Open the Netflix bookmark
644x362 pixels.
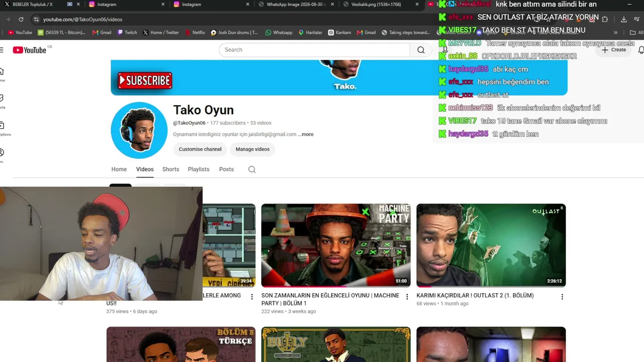click(195, 33)
